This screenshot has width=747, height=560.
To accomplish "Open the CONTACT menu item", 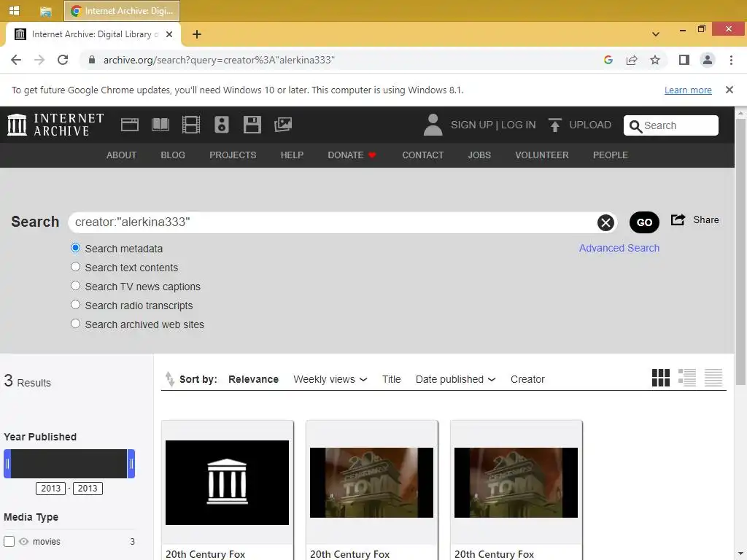I will click(422, 155).
